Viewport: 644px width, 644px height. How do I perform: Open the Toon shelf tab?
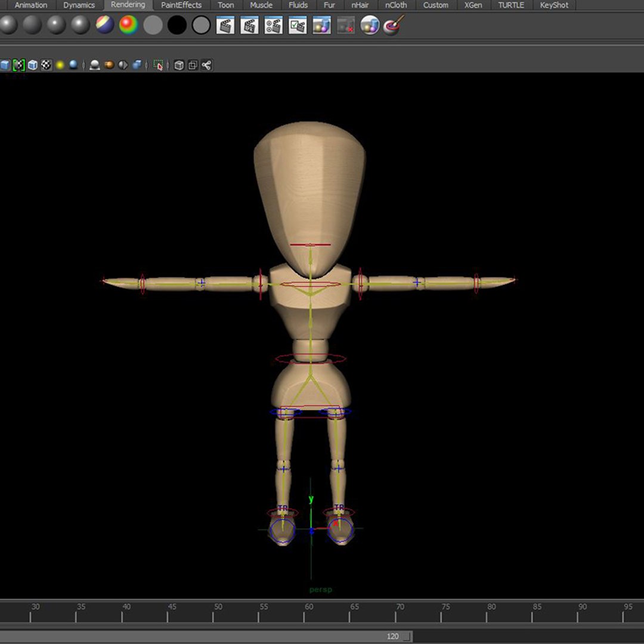pos(225,5)
